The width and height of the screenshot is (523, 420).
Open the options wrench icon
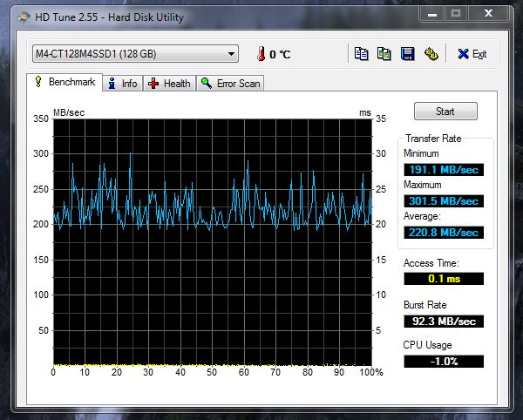tap(431, 54)
